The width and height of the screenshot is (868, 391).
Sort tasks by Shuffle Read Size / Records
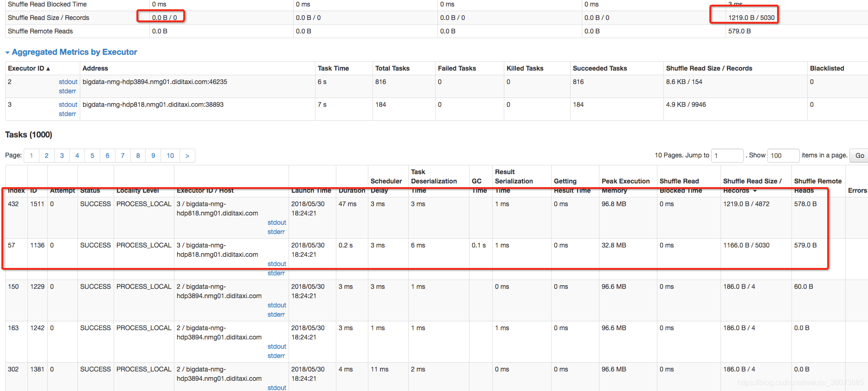click(752, 186)
